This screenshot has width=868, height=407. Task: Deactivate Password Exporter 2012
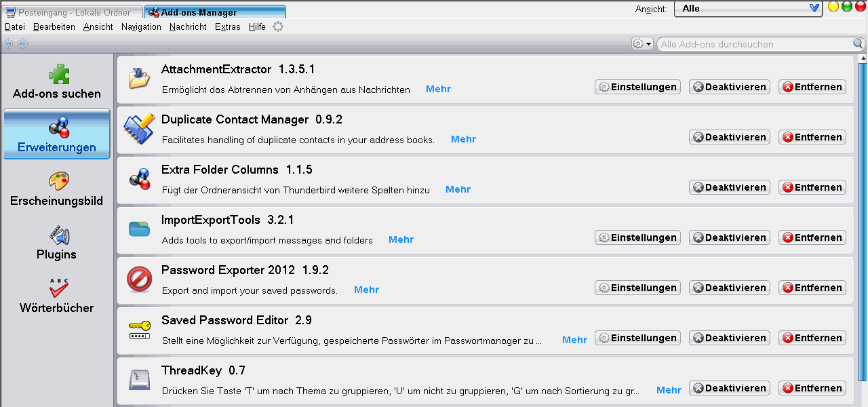coord(730,288)
